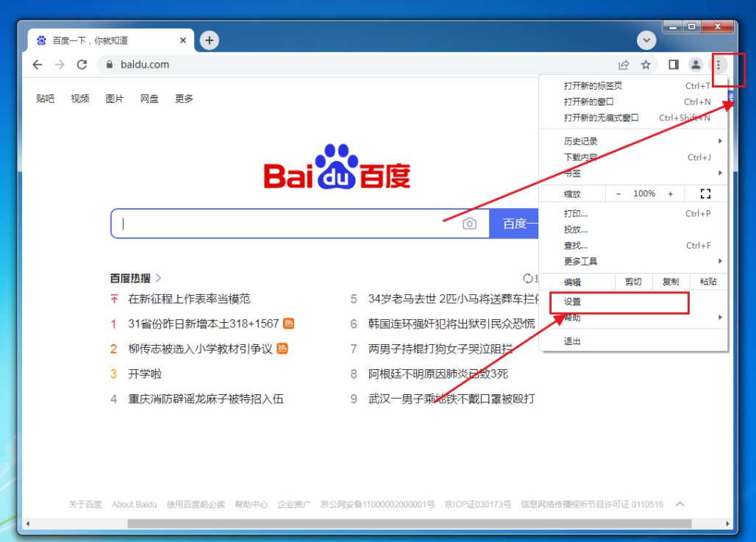Open 下载内容 downloads entry
The width and height of the screenshot is (756, 542).
click(633, 157)
